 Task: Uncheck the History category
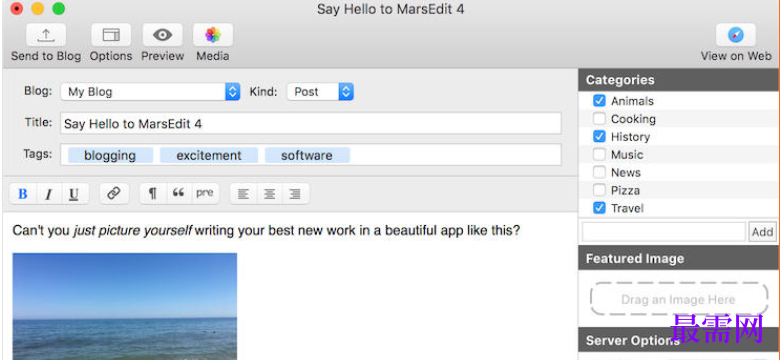coord(599,137)
